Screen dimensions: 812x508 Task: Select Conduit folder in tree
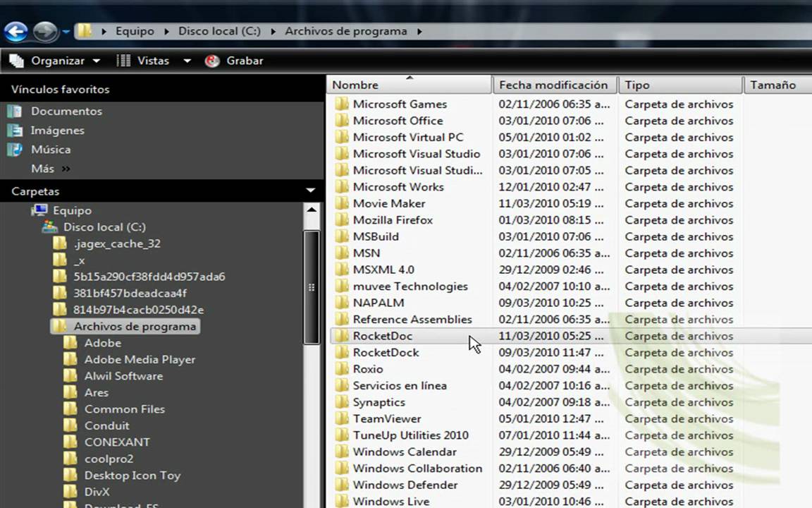pyautogui.click(x=106, y=426)
